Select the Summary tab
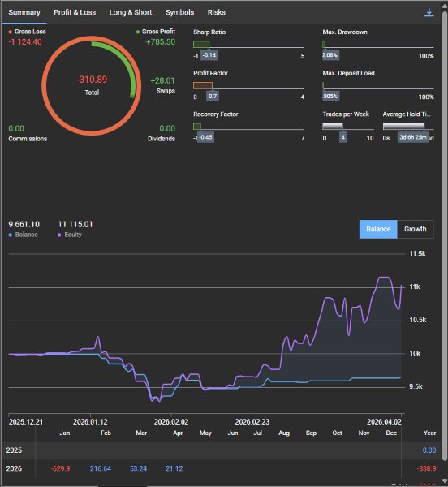This screenshot has width=448, height=487. coord(24,12)
